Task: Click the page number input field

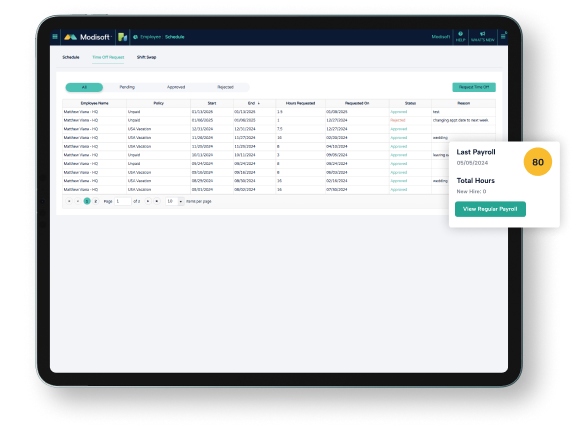Action: (x=123, y=201)
